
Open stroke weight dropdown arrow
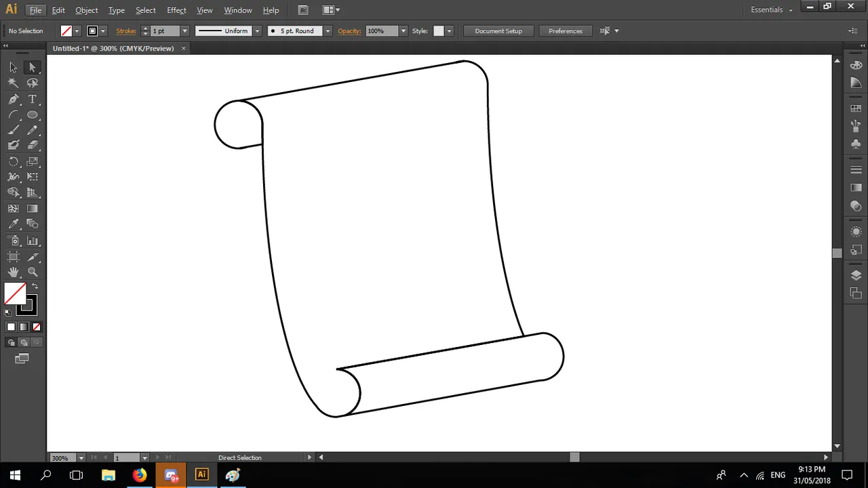pos(184,31)
